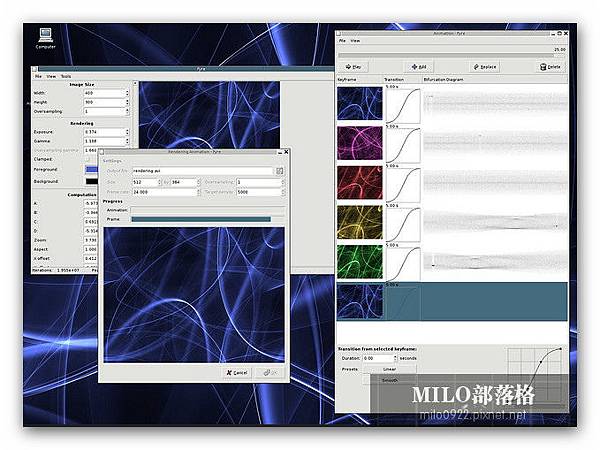Click the parameter D input field
600x450 pixels.
coord(91,231)
